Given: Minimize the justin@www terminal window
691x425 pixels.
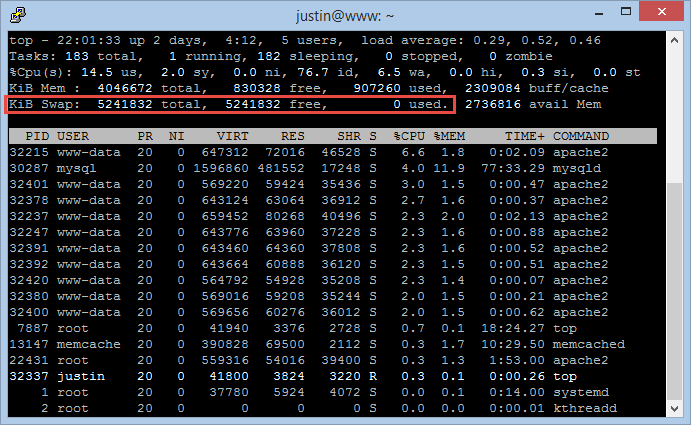Looking at the screenshot, I should [598, 13].
